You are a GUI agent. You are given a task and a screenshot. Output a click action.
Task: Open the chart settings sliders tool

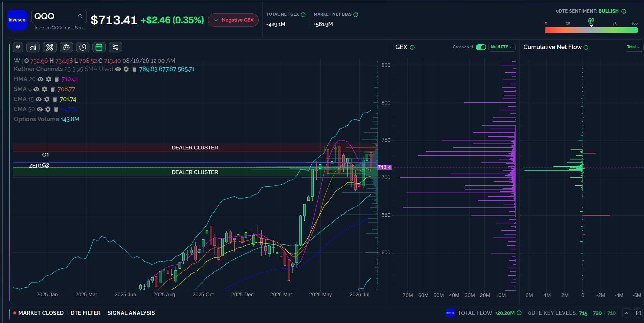(115, 47)
